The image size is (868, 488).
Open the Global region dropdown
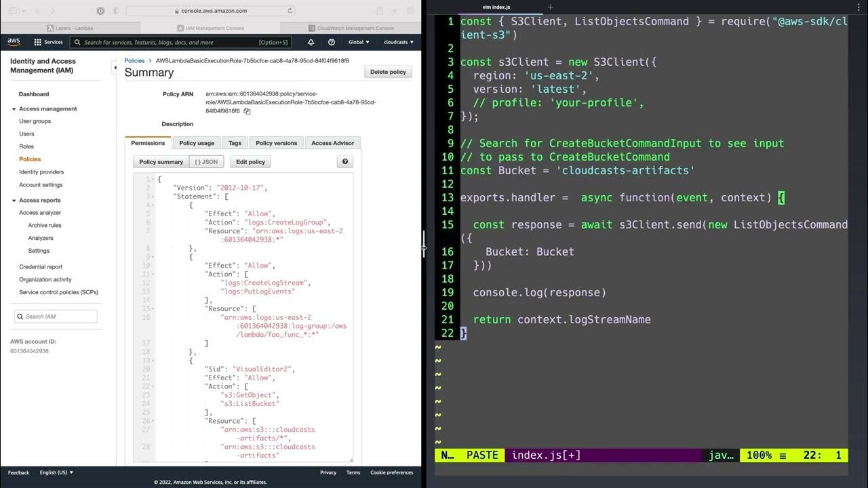tap(359, 42)
